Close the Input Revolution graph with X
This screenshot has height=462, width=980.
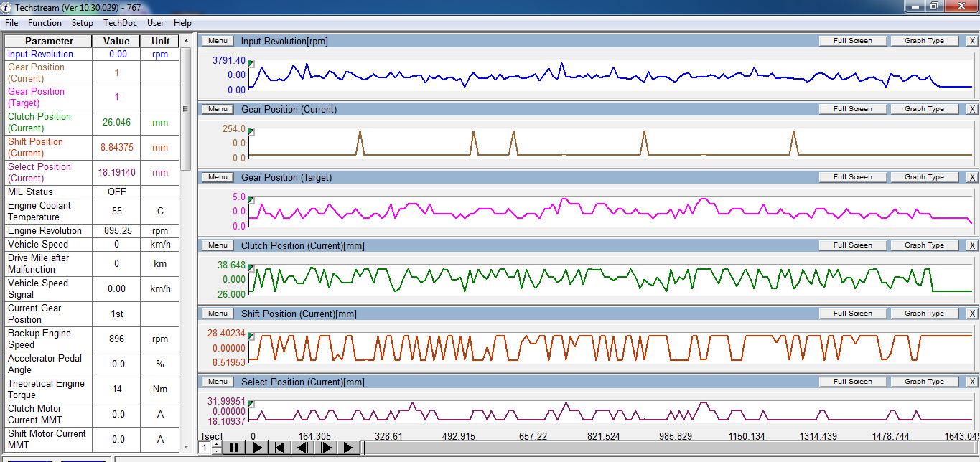[972, 41]
